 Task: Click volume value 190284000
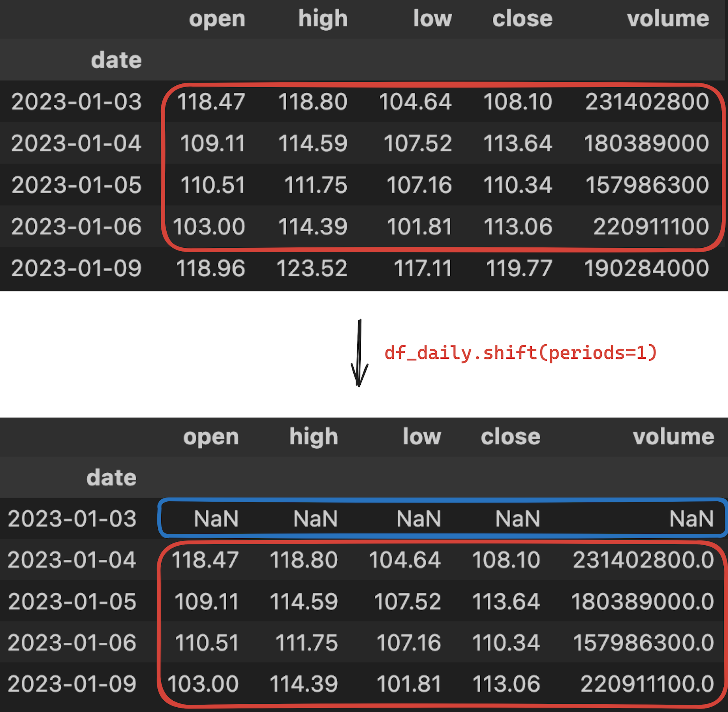click(x=647, y=268)
